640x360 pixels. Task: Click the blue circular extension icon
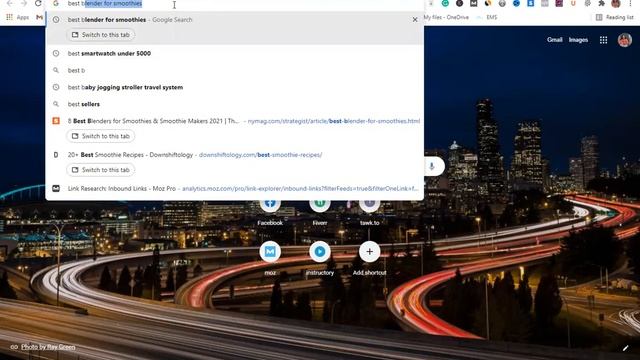tap(516, 3)
